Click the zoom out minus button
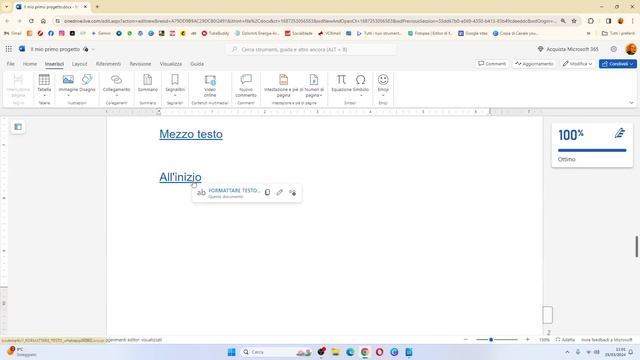 coord(466,340)
